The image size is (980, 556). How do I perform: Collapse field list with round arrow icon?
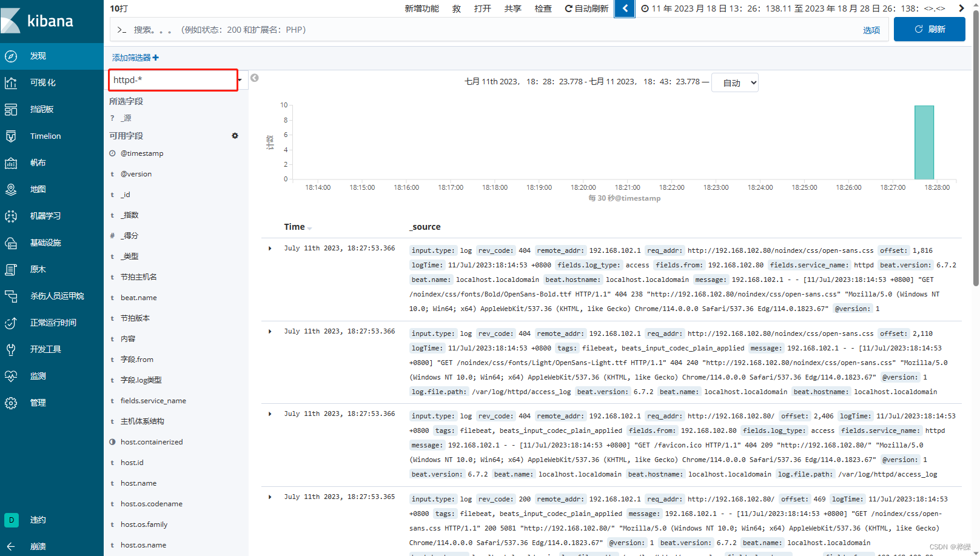255,78
